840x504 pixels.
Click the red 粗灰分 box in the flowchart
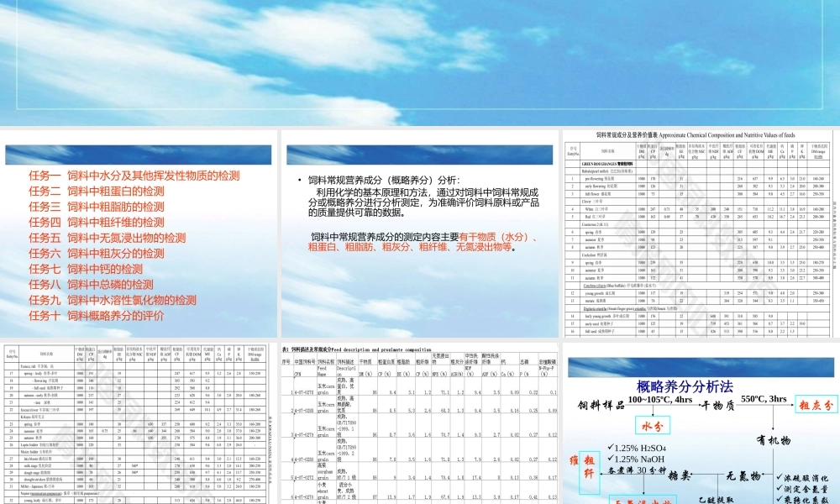click(816, 405)
